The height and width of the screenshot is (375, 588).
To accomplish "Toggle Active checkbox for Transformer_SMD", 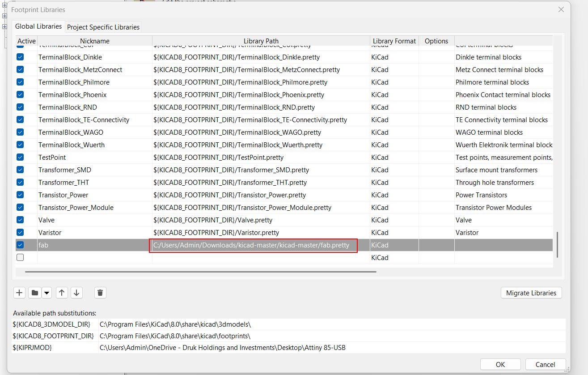I will click(x=20, y=170).
